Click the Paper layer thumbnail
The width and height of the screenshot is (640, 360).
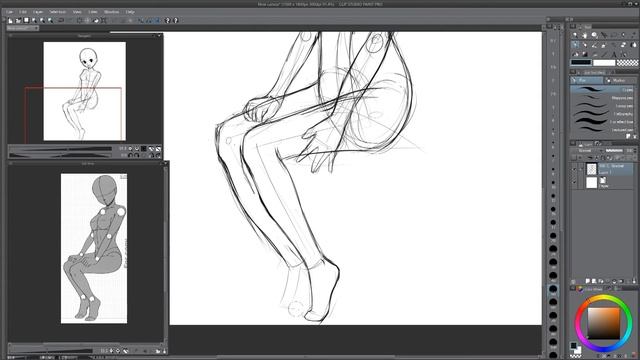click(x=591, y=182)
